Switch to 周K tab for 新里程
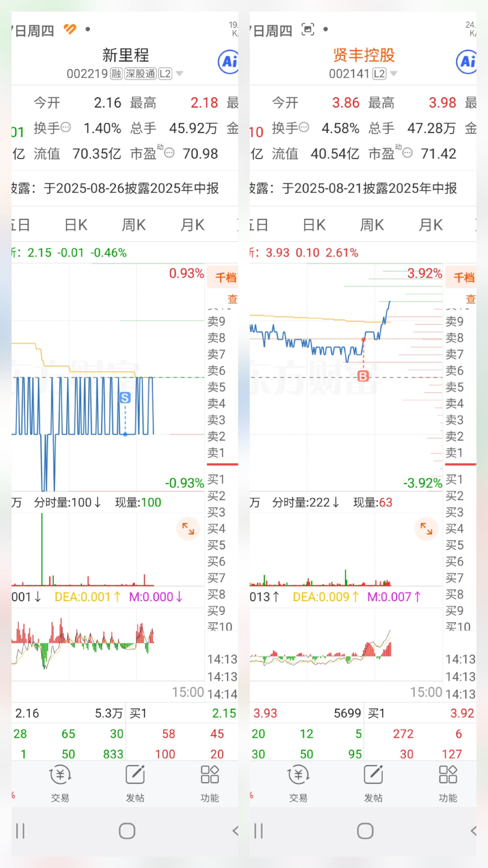Screen dimensions: 488x868 point(134,225)
